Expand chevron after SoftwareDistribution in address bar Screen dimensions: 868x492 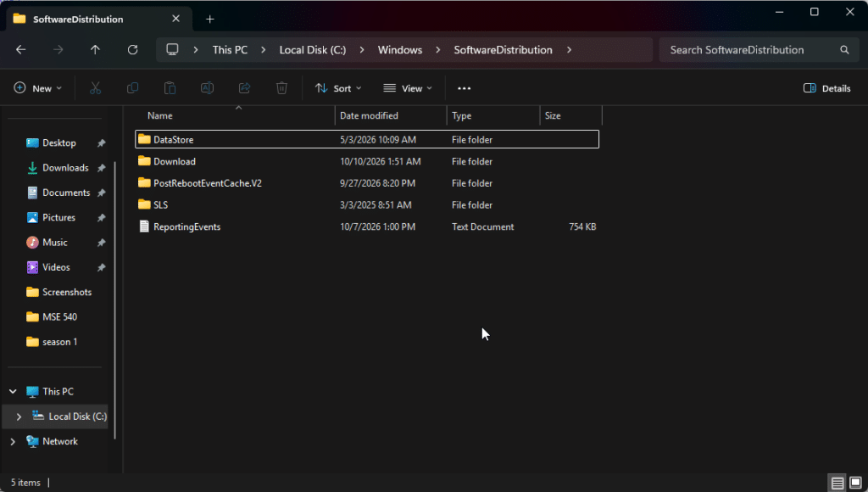[x=569, y=50]
